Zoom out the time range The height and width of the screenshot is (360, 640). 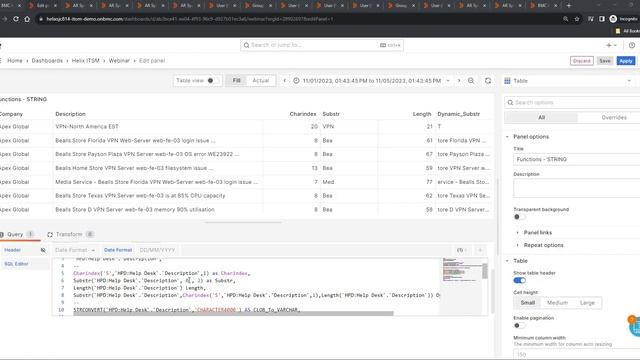pyautogui.click(x=471, y=81)
